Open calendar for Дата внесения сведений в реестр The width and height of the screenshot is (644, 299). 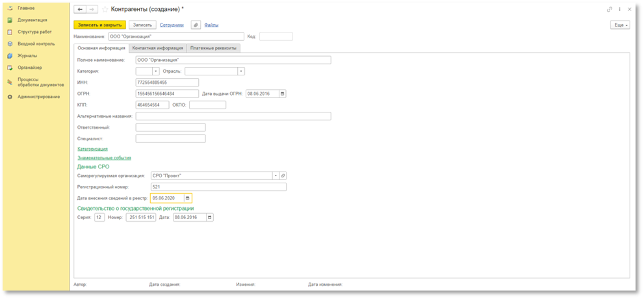[x=188, y=198]
